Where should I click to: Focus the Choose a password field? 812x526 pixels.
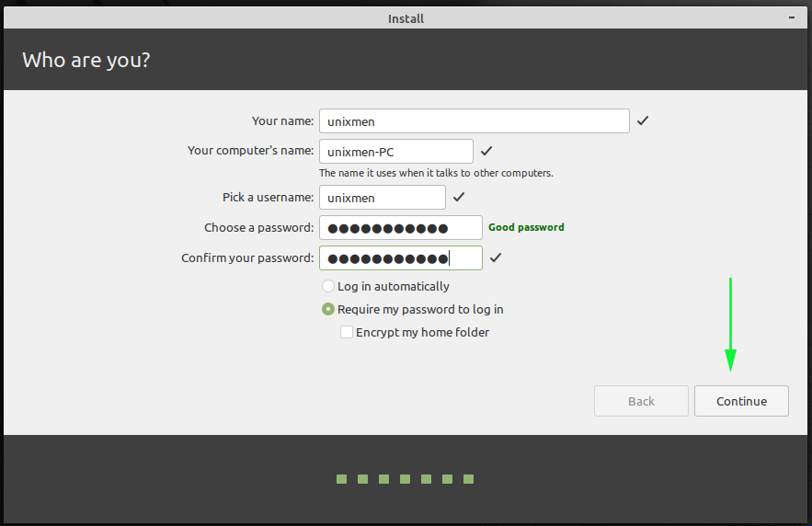point(400,228)
